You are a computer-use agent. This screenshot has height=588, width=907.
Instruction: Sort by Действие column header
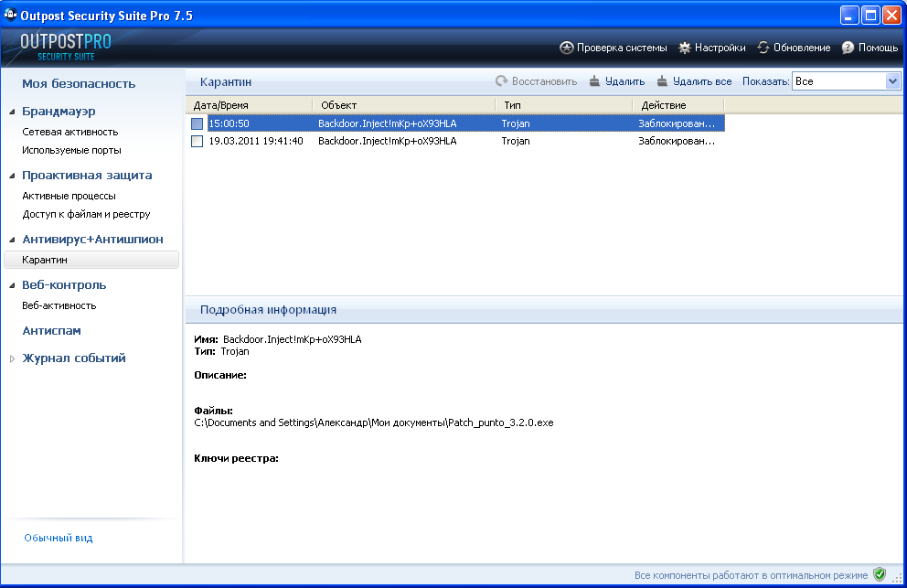point(678,105)
